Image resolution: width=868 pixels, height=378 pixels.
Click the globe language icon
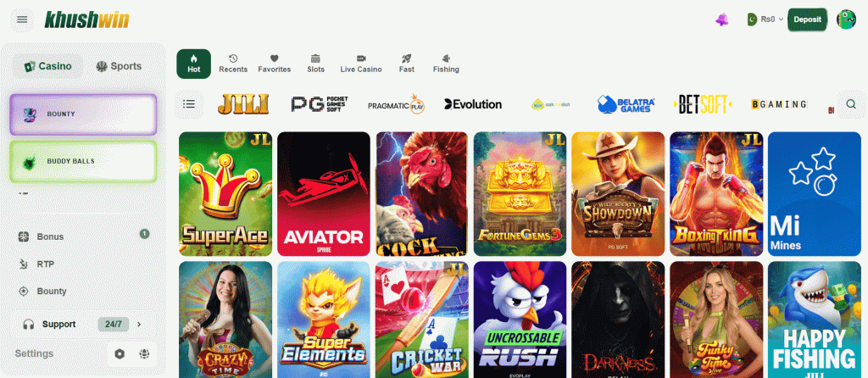click(144, 354)
